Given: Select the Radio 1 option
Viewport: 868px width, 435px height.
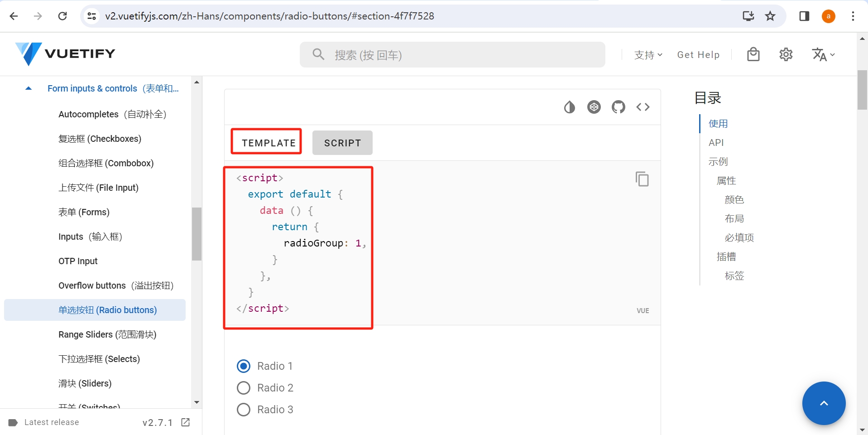Looking at the screenshot, I should 243,366.
